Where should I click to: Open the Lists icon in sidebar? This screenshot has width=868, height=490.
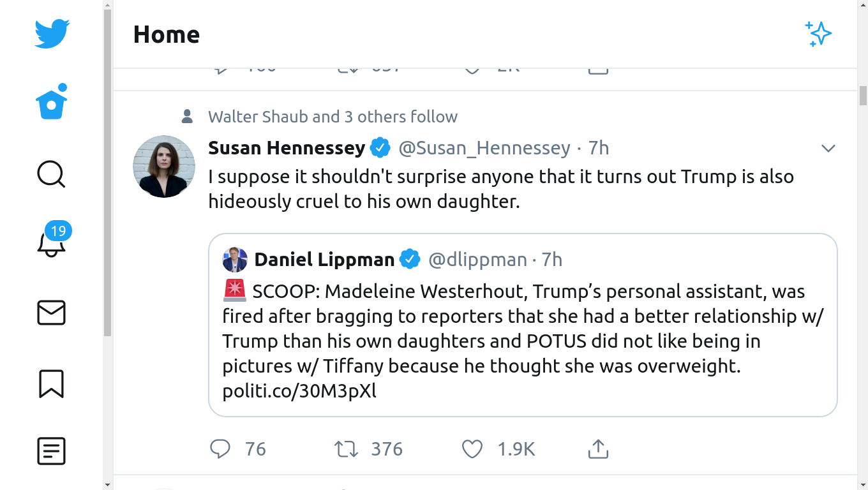[51, 451]
